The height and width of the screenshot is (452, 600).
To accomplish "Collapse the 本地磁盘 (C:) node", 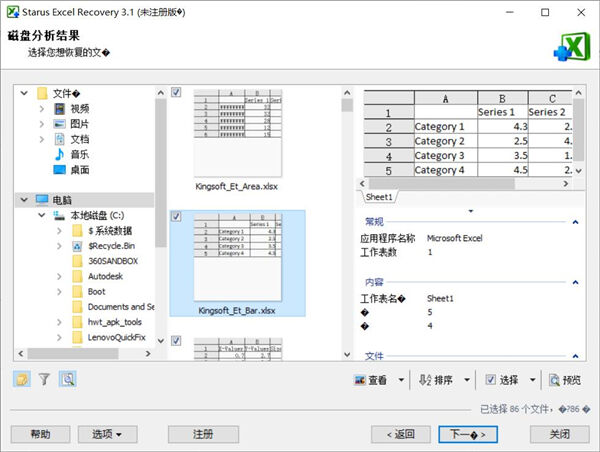I will (x=42, y=215).
